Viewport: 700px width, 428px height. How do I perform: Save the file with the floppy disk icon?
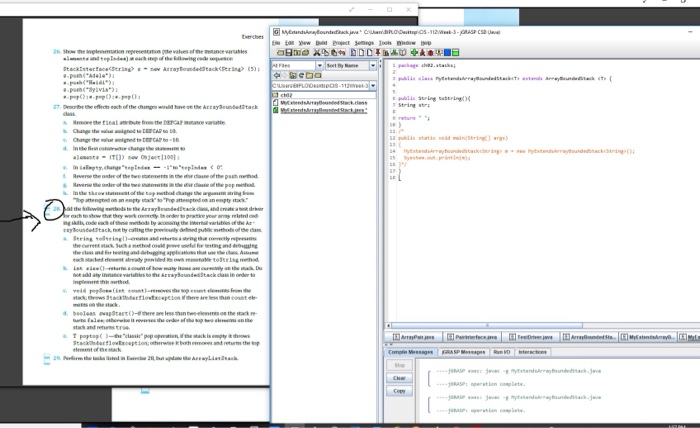click(289, 53)
